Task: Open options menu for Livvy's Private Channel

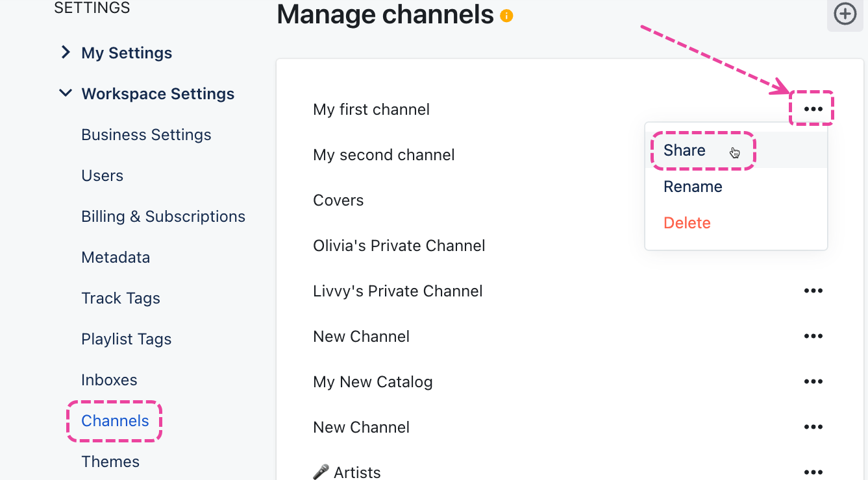Action: (x=813, y=291)
